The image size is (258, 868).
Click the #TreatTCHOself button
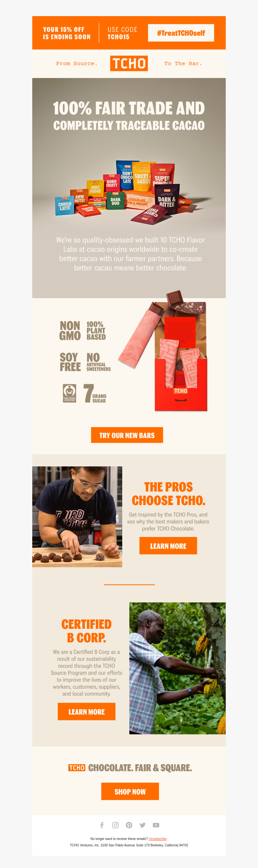coord(181,33)
